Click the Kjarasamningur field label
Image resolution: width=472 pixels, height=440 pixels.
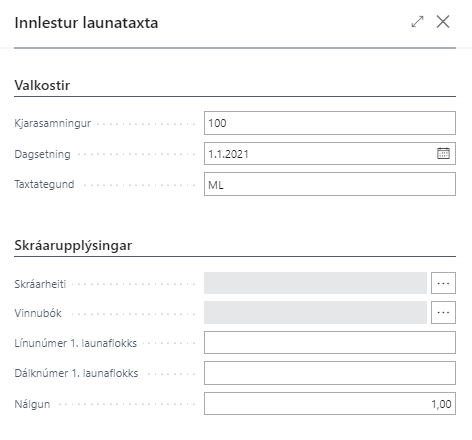click(53, 123)
